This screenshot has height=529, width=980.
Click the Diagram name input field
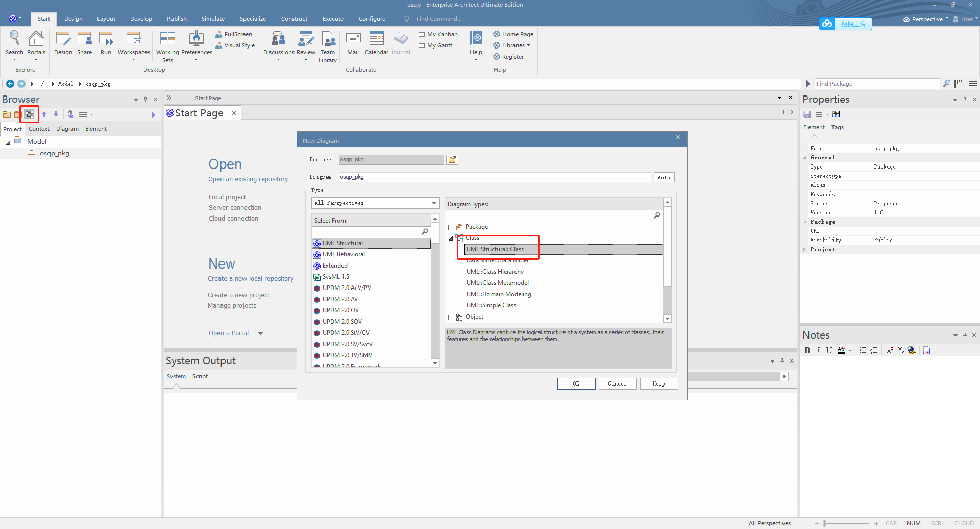tap(495, 177)
